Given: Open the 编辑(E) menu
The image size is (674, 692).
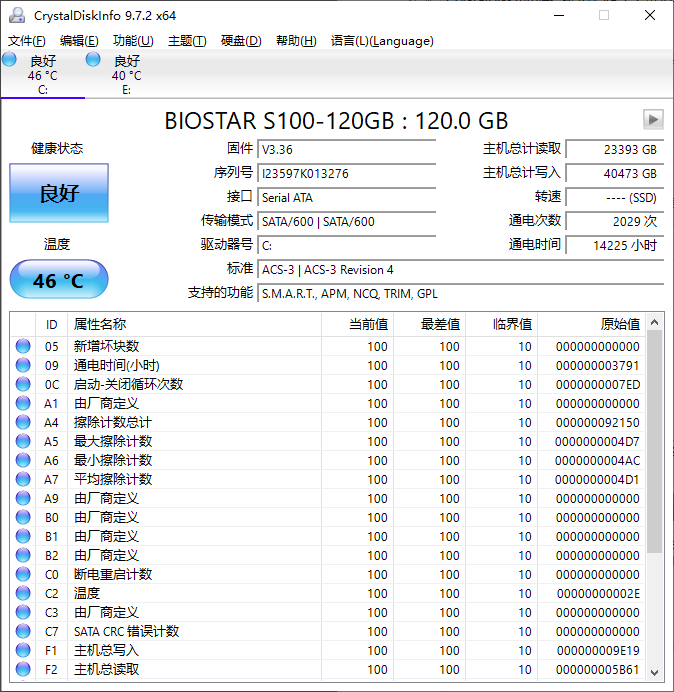Looking at the screenshot, I should click(x=79, y=41).
